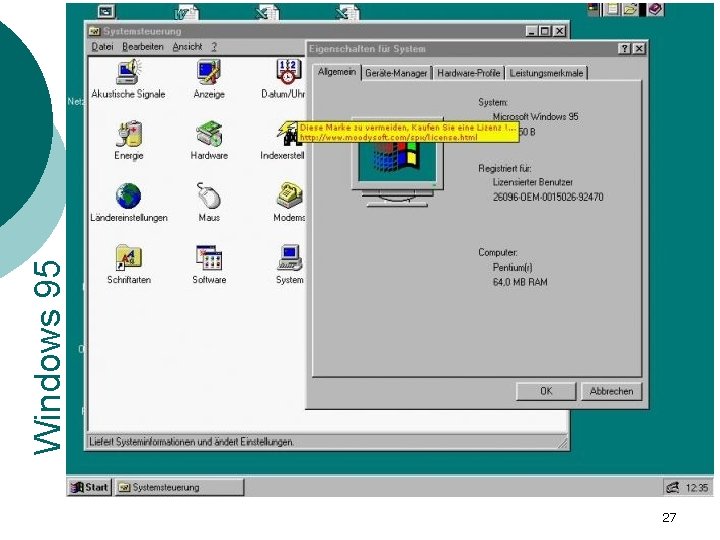This screenshot has height=540, width=720.
Task: Click the Abbrechen button
Action: coord(611,391)
